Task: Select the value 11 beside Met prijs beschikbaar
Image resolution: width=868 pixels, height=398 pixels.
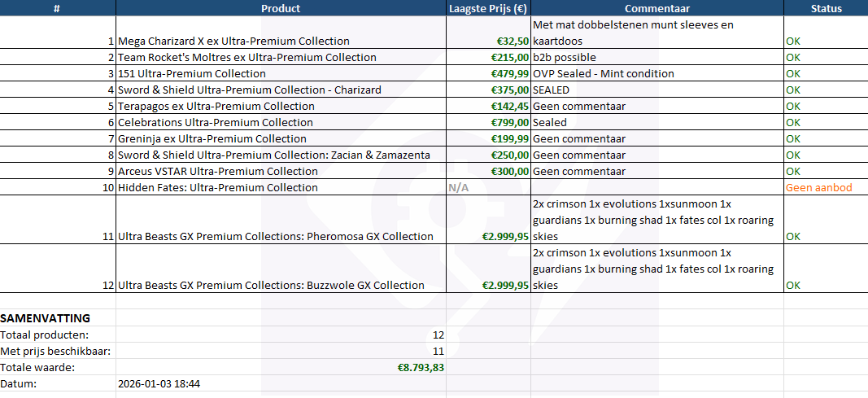Action: [438, 351]
